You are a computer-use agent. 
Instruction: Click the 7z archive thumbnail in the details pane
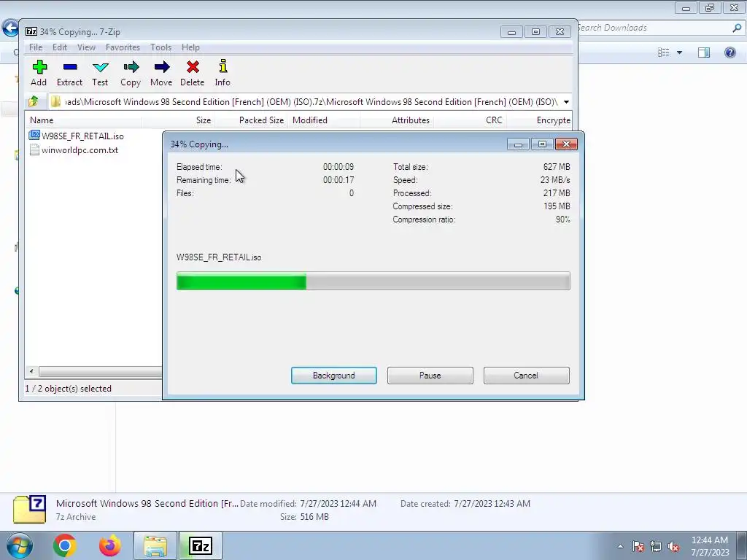[29, 510]
